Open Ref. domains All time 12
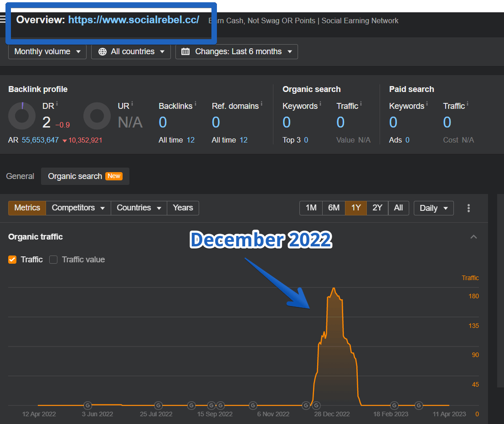 pyautogui.click(x=244, y=140)
